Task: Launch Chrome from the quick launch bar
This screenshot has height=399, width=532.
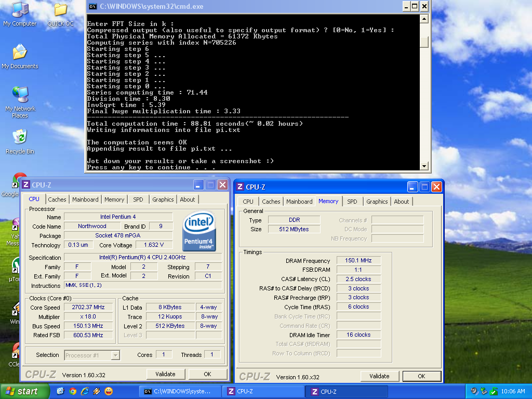Action: click(73, 391)
